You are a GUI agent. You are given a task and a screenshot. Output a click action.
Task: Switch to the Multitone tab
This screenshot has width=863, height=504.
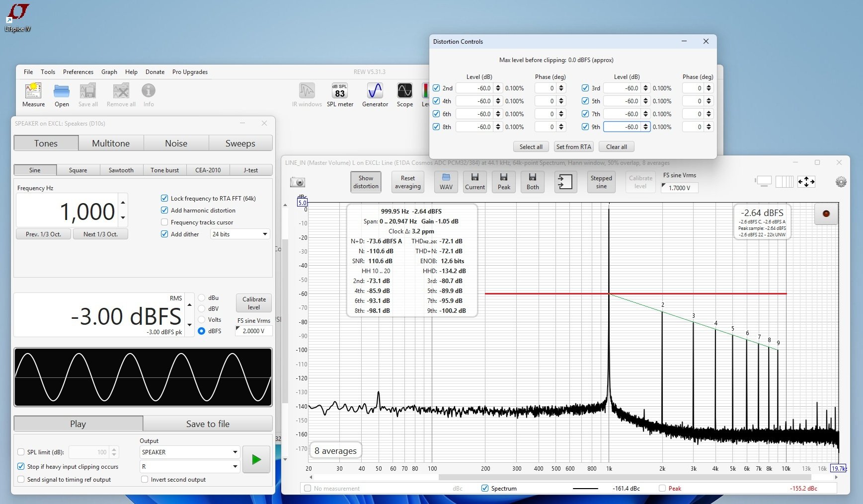pos(111,143)
